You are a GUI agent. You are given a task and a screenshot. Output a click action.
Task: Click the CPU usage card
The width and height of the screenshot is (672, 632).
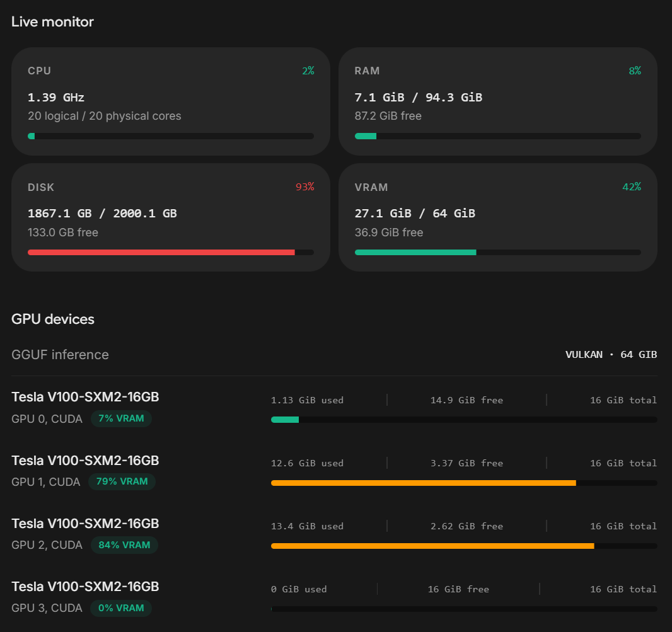click(x=171, y=101)
